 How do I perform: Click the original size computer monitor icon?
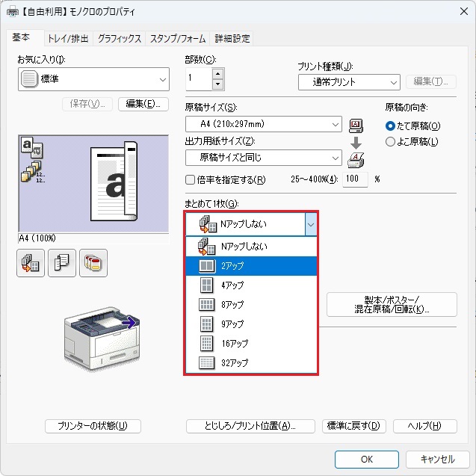(356, 126)
